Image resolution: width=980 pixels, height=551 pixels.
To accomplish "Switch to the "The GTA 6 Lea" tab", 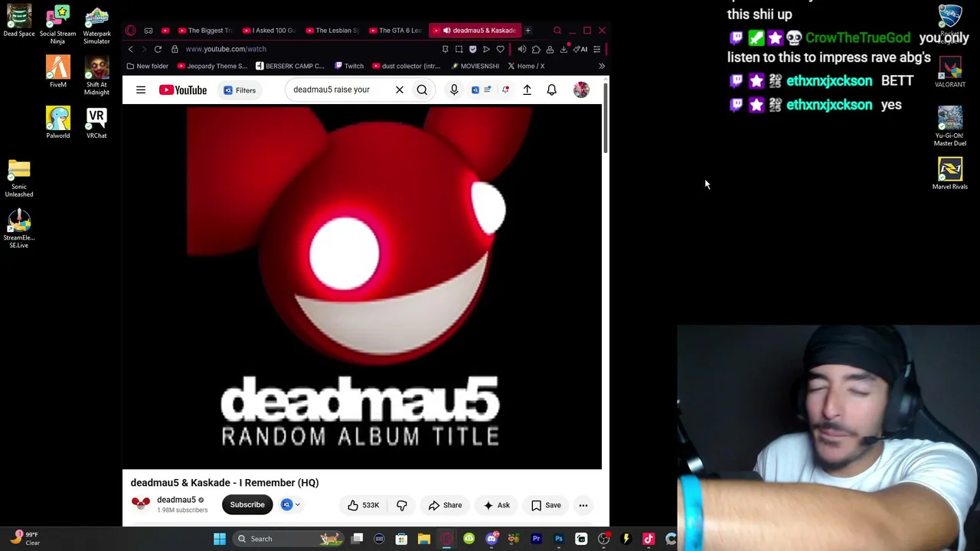I will 396,31.
